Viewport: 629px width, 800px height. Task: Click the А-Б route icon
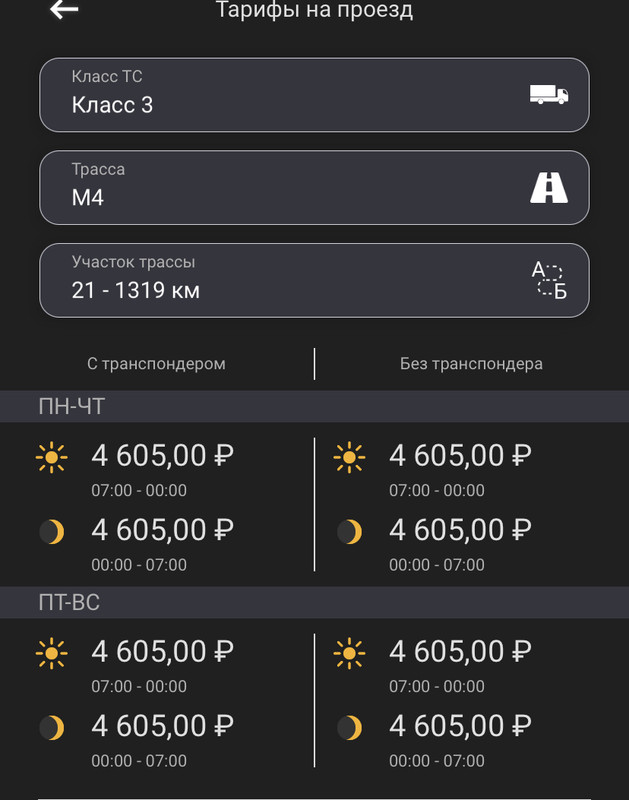549,280
